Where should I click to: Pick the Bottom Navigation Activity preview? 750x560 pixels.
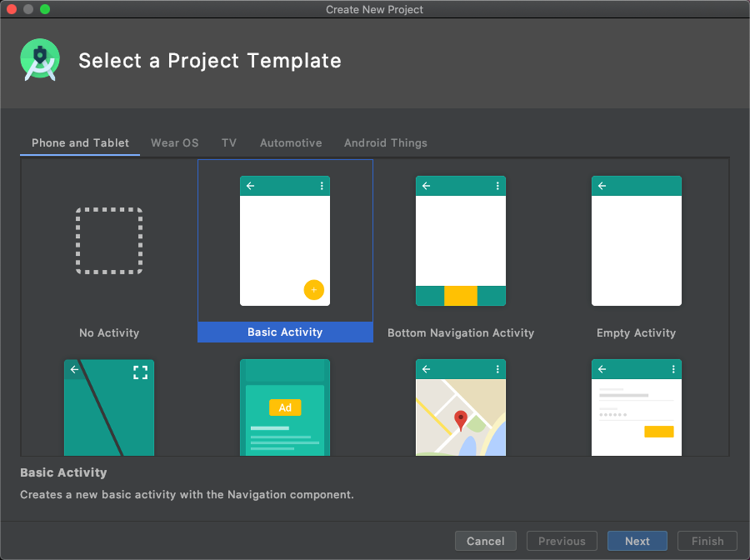point(461,241)
